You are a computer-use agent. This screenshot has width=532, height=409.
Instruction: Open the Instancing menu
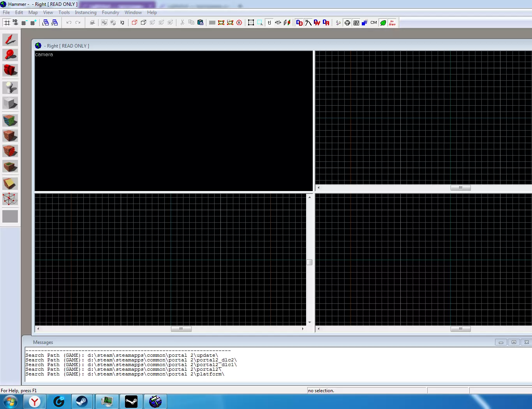pos(86,12)
